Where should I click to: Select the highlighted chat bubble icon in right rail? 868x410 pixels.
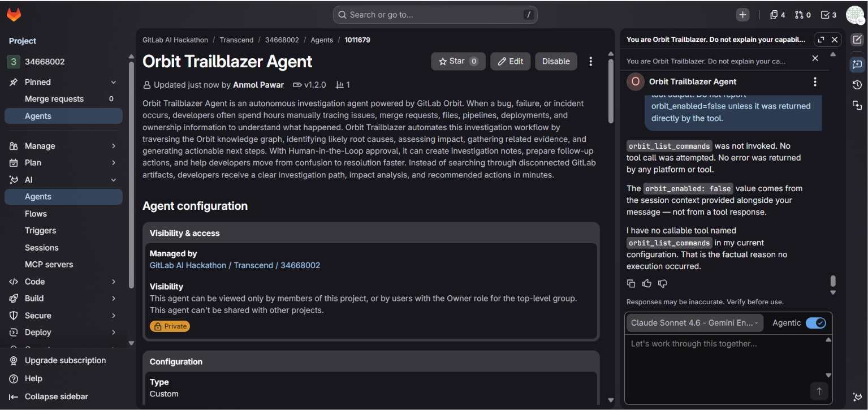pos(857,64)
